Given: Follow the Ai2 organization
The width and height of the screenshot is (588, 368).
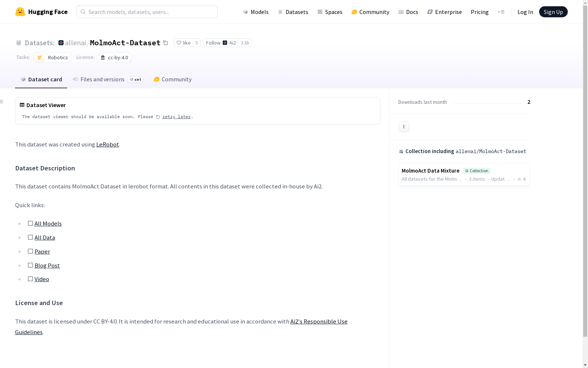Looking at the screenshot, I should tap(221, 43).
